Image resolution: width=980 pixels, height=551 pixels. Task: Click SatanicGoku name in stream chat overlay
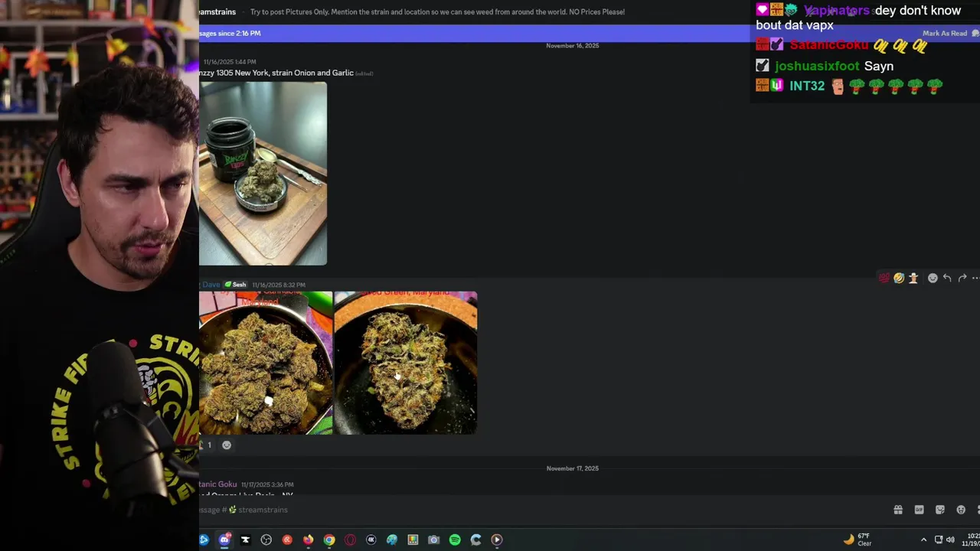click(x=829, y=45)
